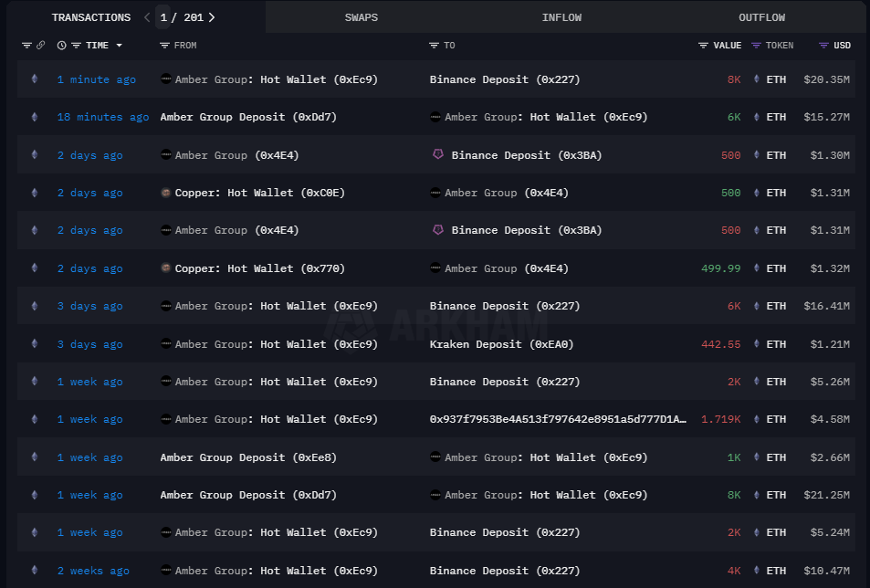Viewport: 870px width, 588px height.
Task: Switch to the INFLOW tab
Action: [x=561, y=17]
